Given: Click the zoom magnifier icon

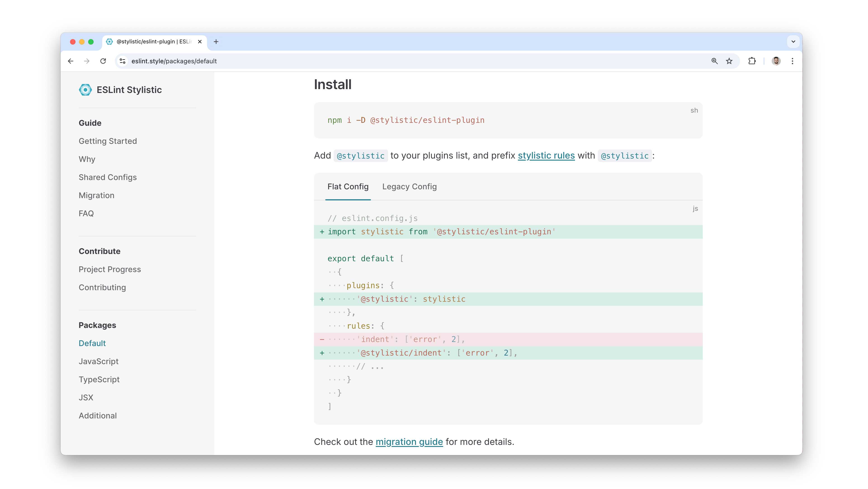Looking at the screenshot, I should point(714,61).
